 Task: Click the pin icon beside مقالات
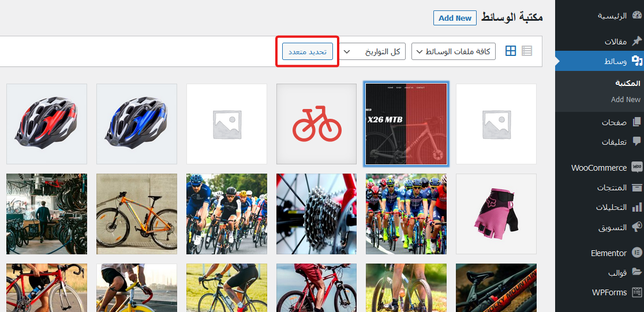point(636,41)
